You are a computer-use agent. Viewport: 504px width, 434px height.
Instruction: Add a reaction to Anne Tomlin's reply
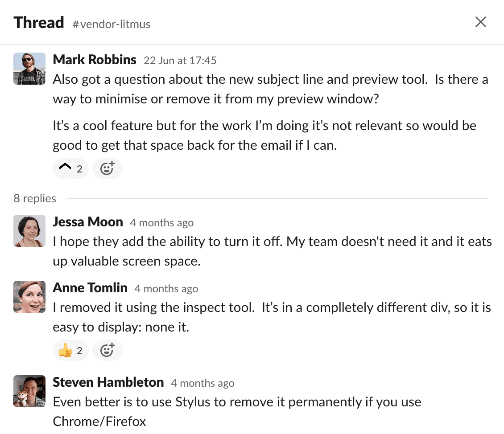107,351
